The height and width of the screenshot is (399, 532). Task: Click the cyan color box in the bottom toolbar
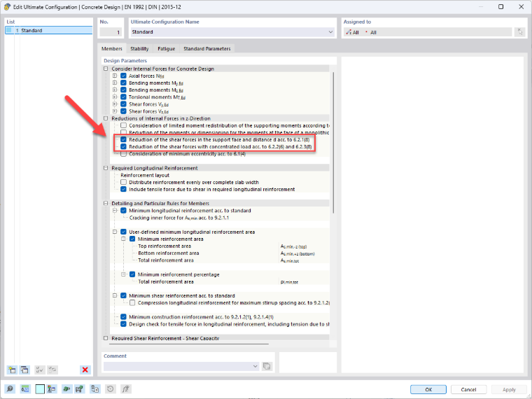click(40, 388)
